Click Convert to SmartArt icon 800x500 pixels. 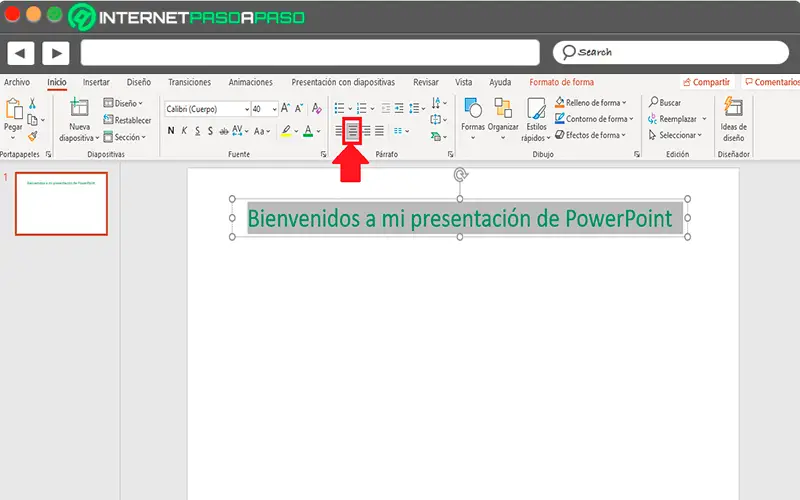435,136
